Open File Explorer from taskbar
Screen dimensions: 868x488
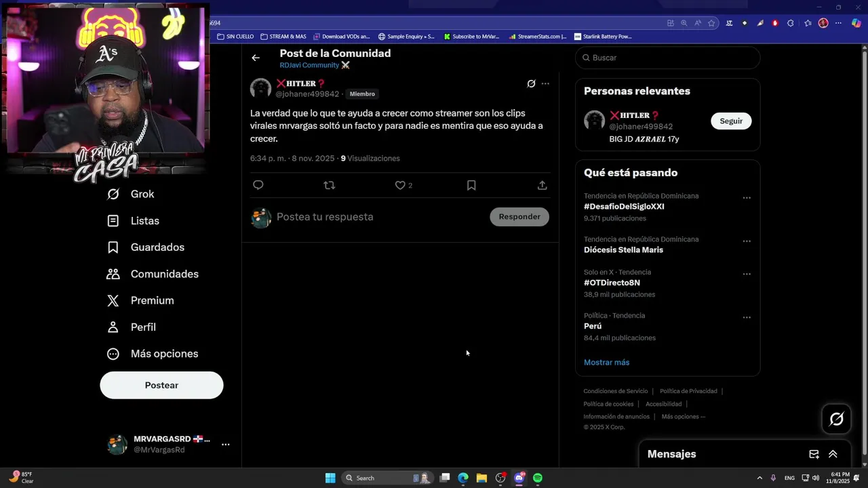[481, 478]
